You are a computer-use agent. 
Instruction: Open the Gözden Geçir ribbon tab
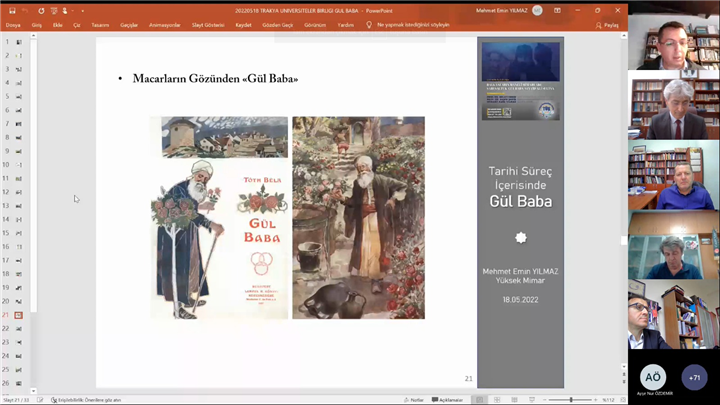(277, 25)
